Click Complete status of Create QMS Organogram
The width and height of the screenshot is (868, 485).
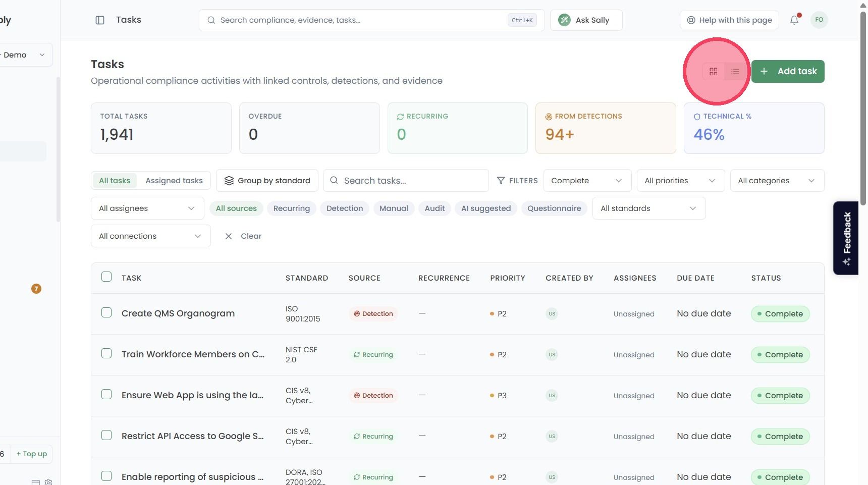coord(780,314)
